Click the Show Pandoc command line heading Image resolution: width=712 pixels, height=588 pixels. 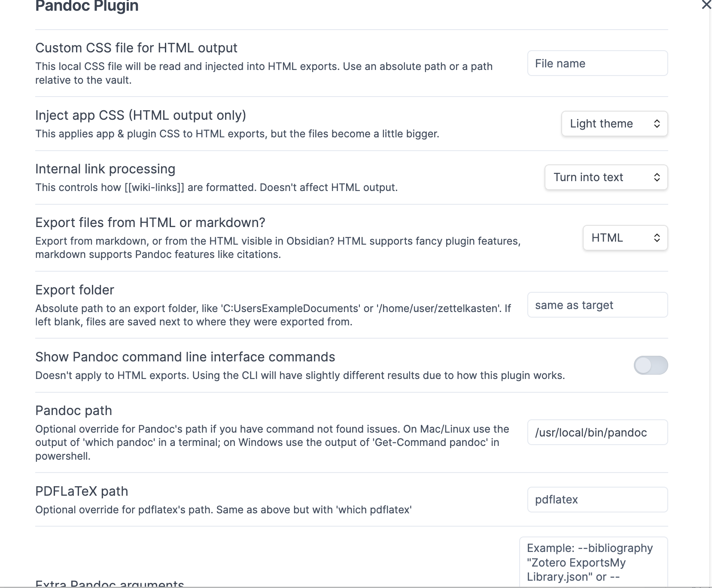coord(185,357)
